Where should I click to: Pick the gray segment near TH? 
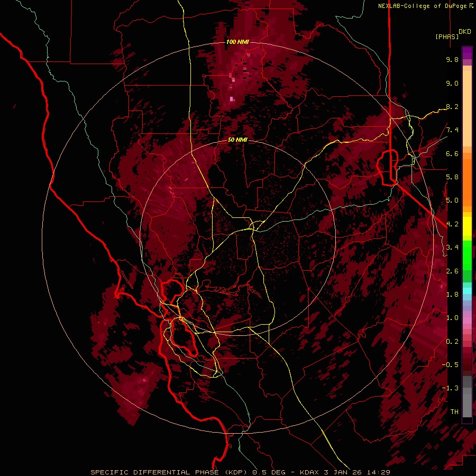467,405
